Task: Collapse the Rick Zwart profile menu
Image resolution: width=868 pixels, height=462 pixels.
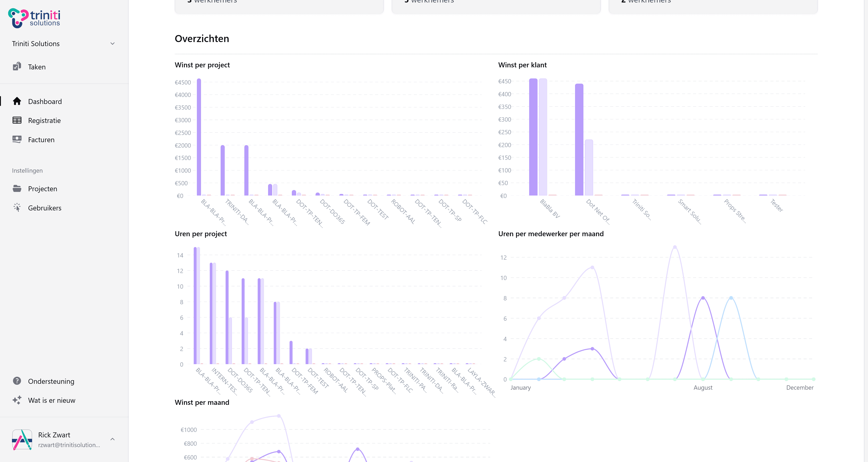Action: pyautogui.click(x=113, y=439)
